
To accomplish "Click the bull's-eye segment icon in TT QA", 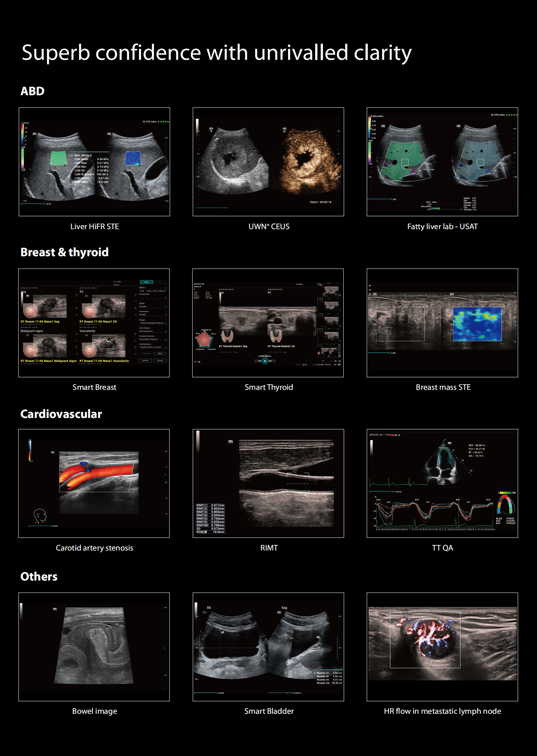I will [x=506, y=504].
